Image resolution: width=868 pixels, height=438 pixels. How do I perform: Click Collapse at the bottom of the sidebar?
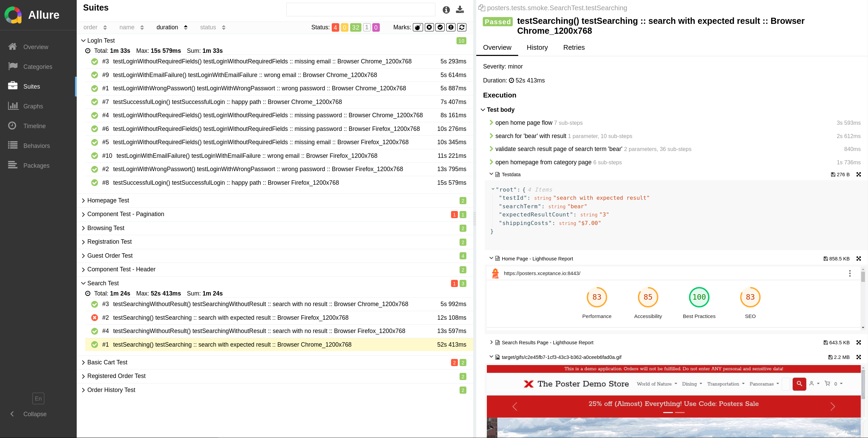(34, 414)
